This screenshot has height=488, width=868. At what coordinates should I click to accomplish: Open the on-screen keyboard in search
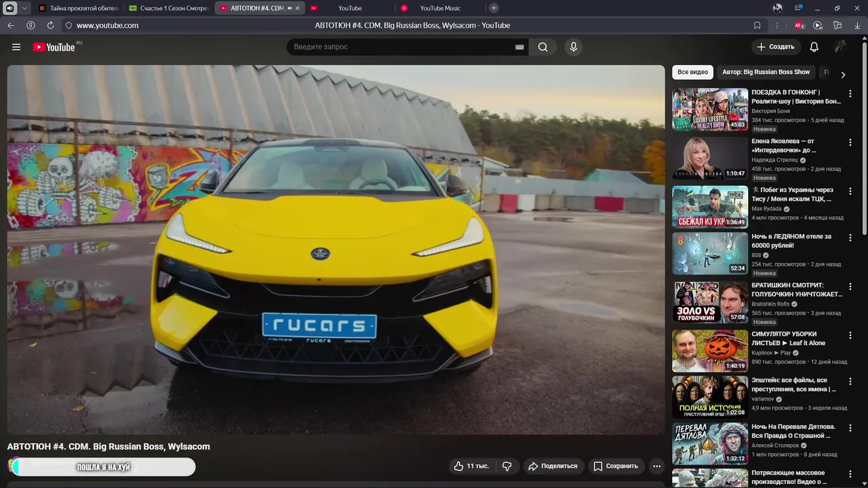(x=519, y=47)
